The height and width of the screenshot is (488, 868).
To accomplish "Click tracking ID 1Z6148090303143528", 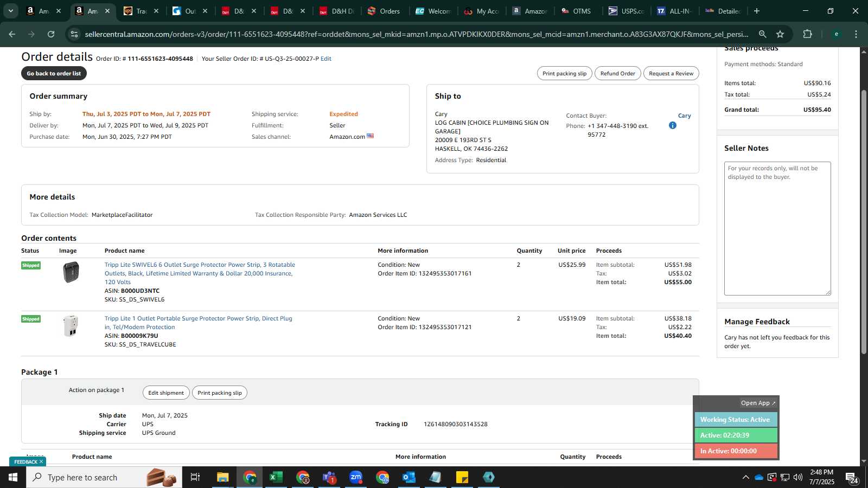I will (x=455, y=424).
